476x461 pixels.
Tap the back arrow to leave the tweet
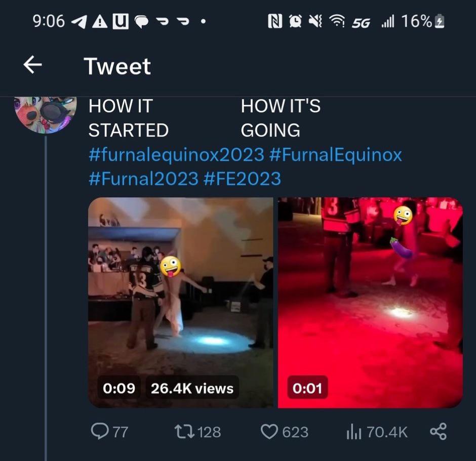33,65
